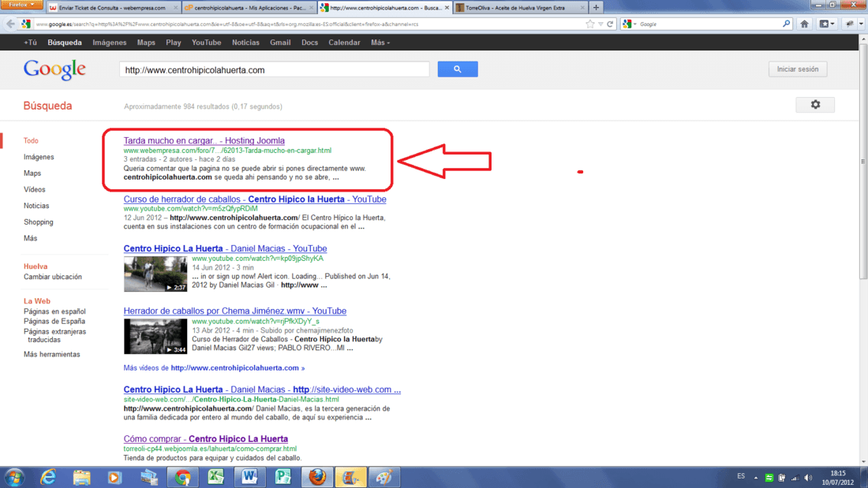Switch to the Enviar Ticket de Consulta tab
868x488 pixels.
click(112, 8)
